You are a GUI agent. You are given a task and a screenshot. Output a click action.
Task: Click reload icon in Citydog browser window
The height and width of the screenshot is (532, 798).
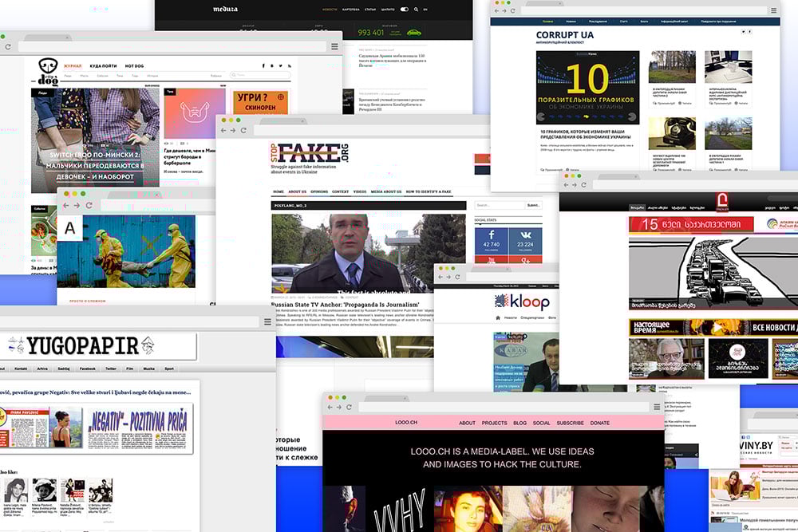click(x=8, y=47)
